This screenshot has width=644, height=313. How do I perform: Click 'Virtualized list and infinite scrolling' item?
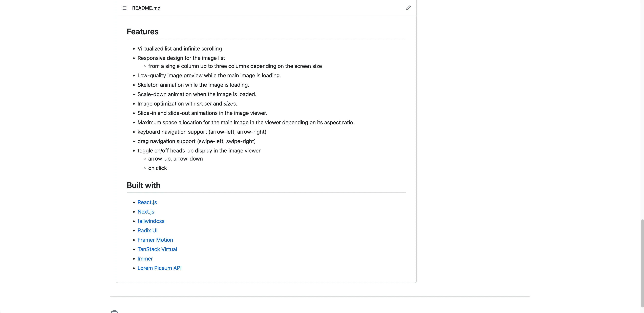[x=180, y=49]
